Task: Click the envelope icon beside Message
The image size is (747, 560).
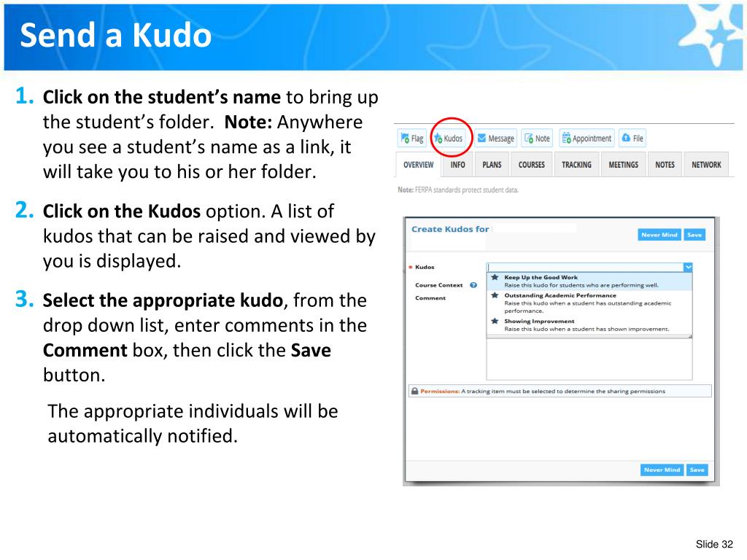Action: 481,138
